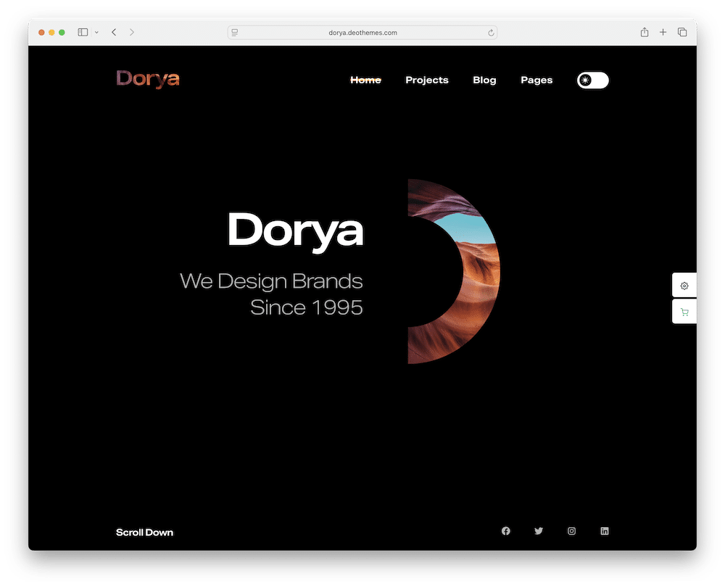Go forward with the browser forward arrow
Image resolution: width=725 pixels, height=588 pixels.
pyautogui.click(x=132, y=33)
